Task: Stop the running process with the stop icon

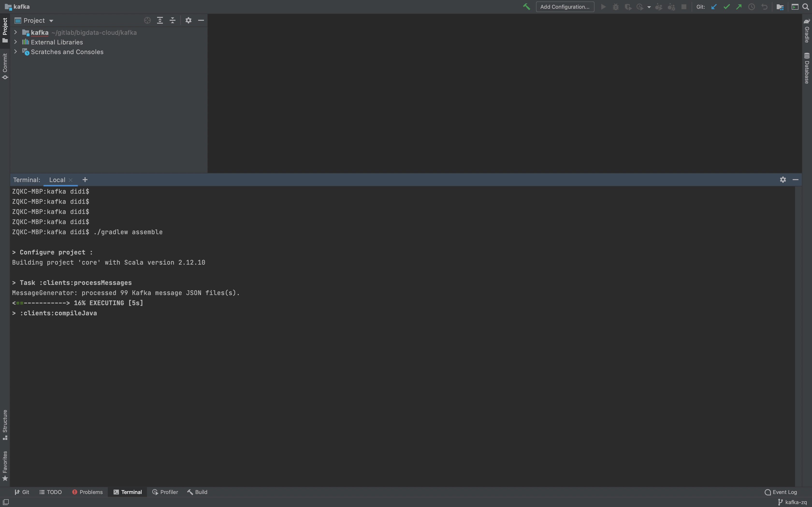Action: (x=684, y=7)
